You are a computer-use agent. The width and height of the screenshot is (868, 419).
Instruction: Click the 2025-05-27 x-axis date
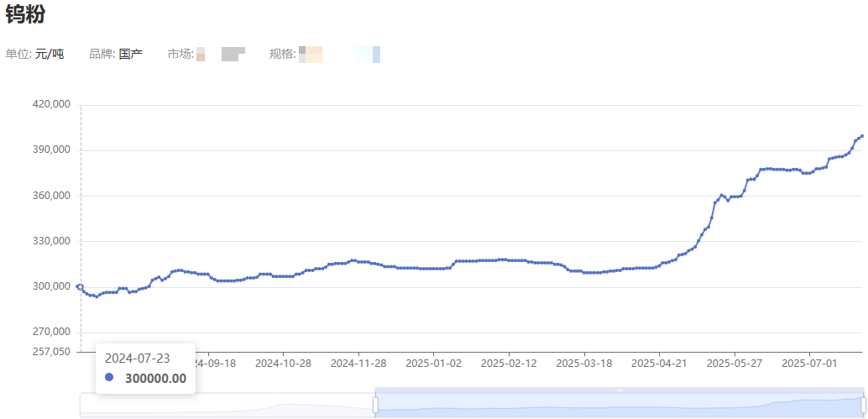click(735, 364)
